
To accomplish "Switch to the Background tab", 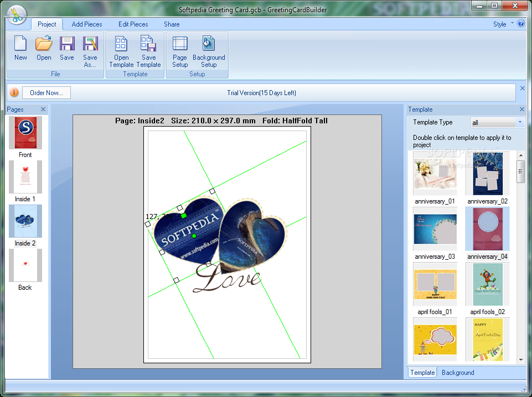I will 458,372.
